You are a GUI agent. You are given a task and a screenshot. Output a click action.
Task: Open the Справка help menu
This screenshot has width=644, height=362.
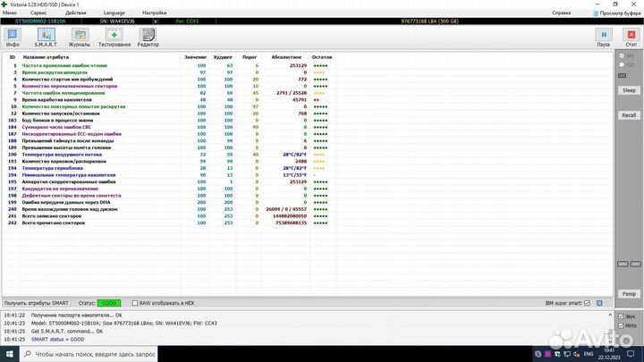tap(561, 13)
